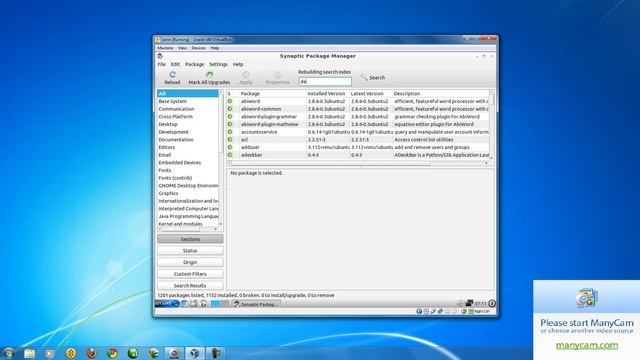Select the adeskbar package row
The height and width of the screenshot is (360, 640).
pos(358,155)
